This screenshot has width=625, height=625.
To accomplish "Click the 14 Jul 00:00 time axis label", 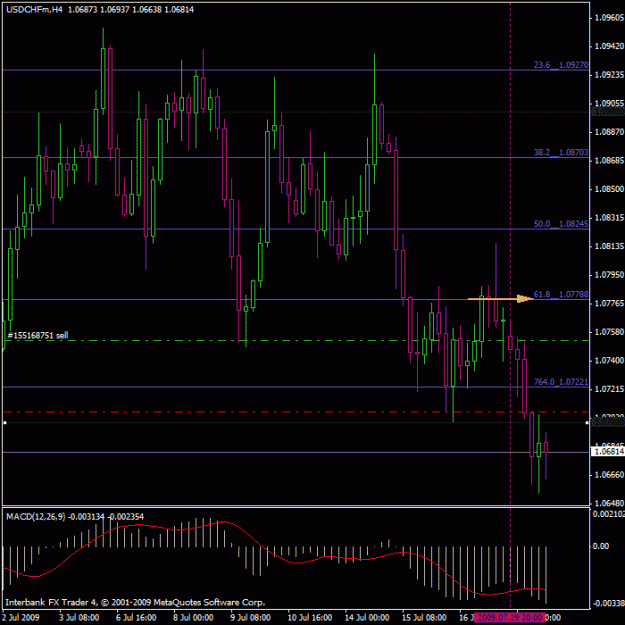I will click(367, 617).
